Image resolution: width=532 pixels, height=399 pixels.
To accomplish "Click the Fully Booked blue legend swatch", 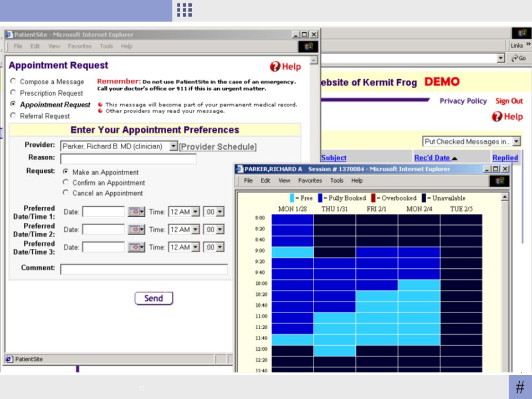I will coord(320,198).
